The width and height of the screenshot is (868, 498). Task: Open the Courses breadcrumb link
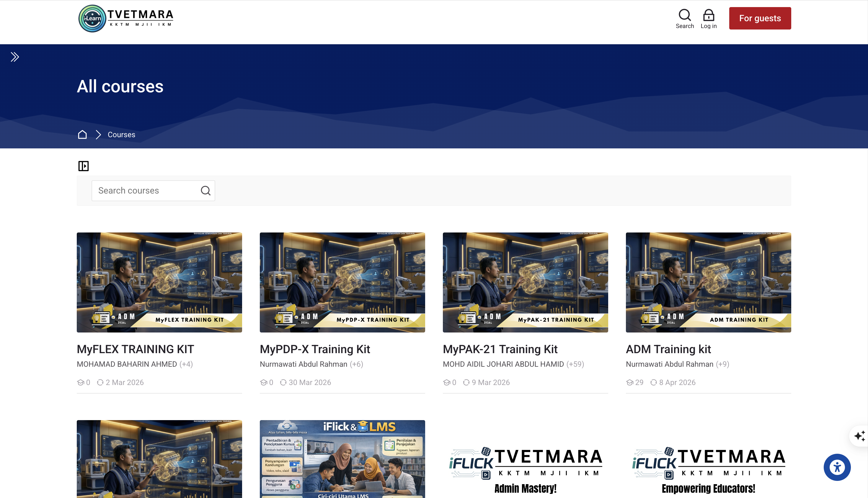tap(121, 135)
